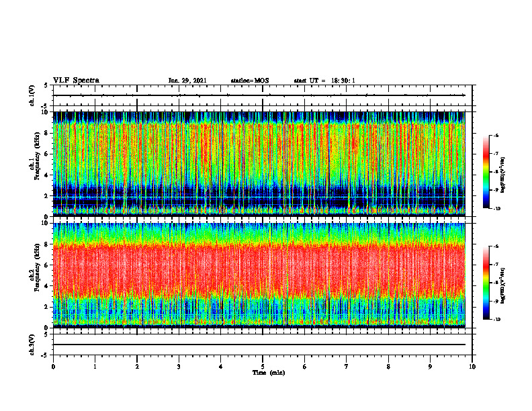Click the "0" label on the time axis
Screen dimensions: 532x411
[53, 367]
